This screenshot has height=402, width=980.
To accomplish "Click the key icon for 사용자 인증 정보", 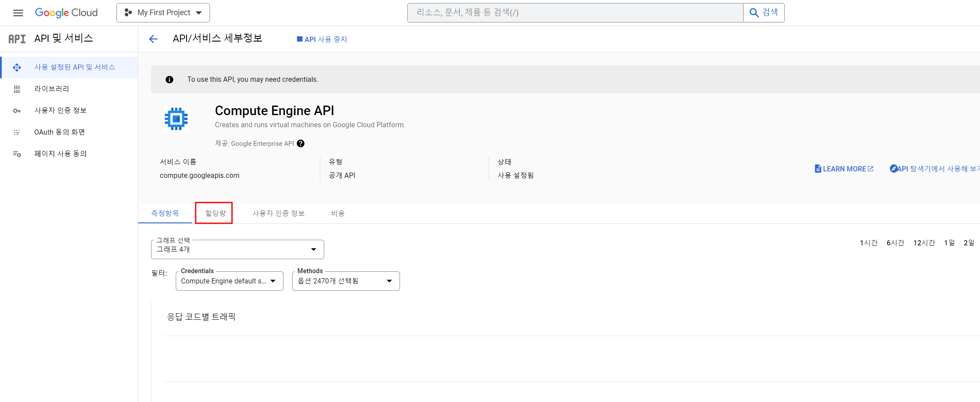I will pyautogui.click(x=17, y=111).
